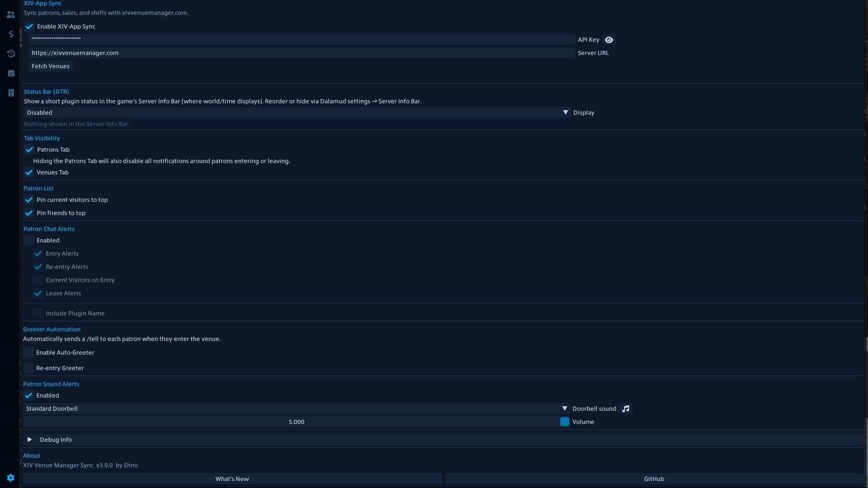Screen dimensions: 868x488
Task: Click the About heading
Action: [32, 455]
